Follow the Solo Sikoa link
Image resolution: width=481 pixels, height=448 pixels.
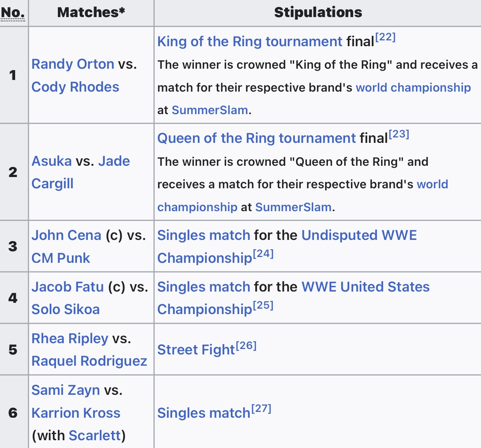pyautogui.click(x=66, y=309)
